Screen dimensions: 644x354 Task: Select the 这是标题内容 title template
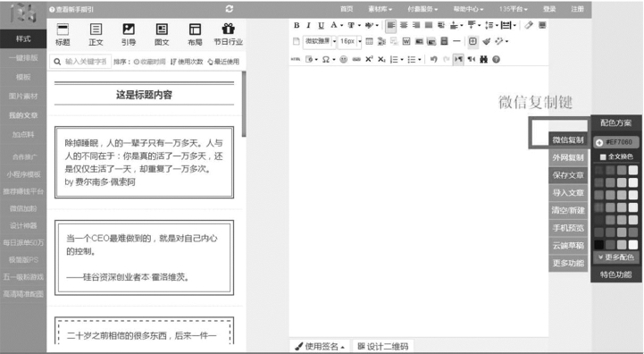click(144, 95)
